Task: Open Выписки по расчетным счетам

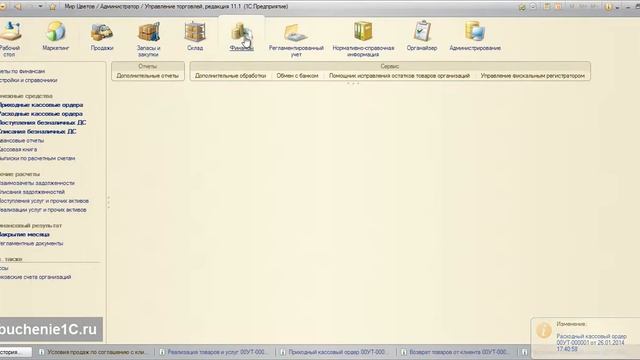Action: 37,158
